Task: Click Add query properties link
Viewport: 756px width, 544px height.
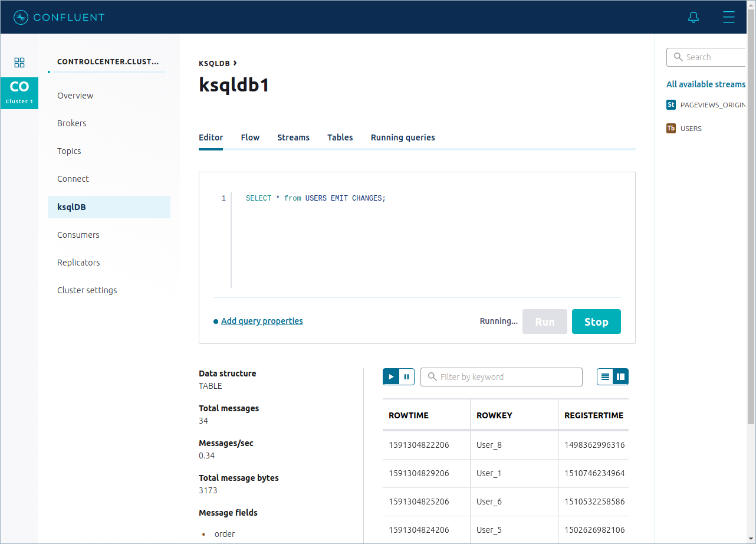Action: click(x=262, y=321)
